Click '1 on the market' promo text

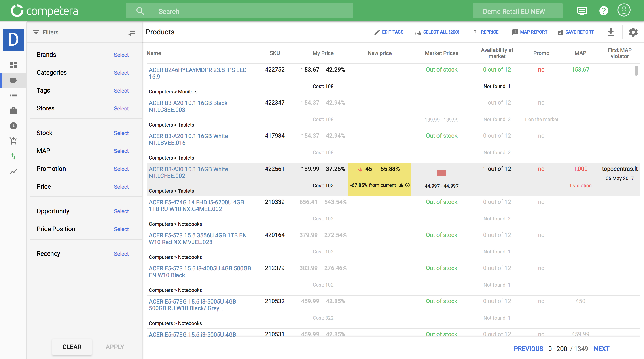point(541,120)
